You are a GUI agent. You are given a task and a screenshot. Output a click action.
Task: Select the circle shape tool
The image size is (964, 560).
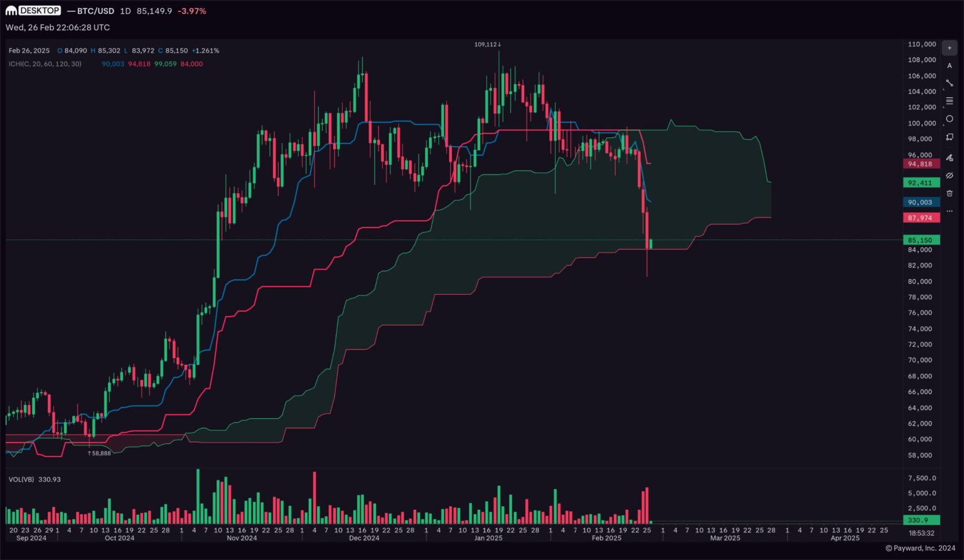click(x=950, y=118)
